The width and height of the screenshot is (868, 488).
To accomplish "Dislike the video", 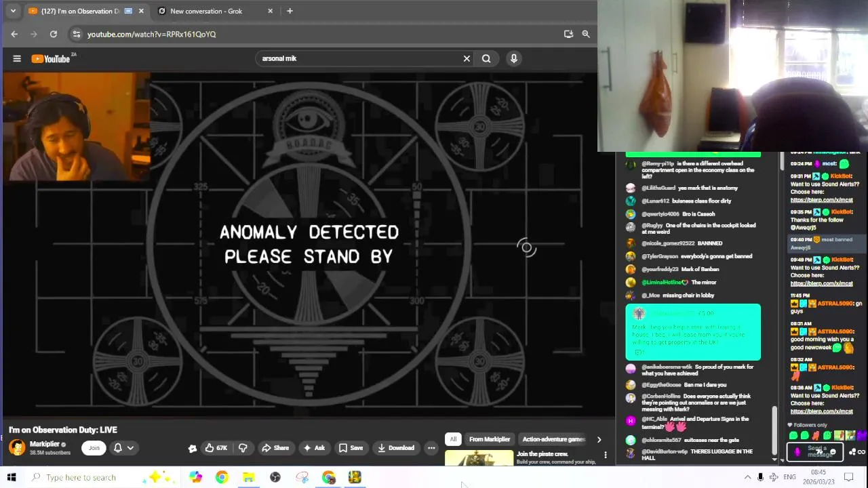I will pos(243,448).
